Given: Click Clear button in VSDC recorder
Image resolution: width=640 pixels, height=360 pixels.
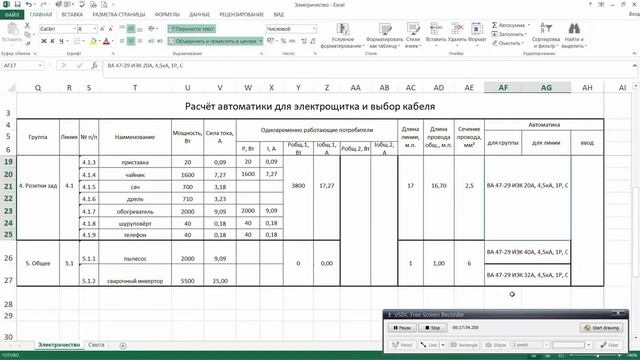Looking at the screenshot, I should click(609, 345).
